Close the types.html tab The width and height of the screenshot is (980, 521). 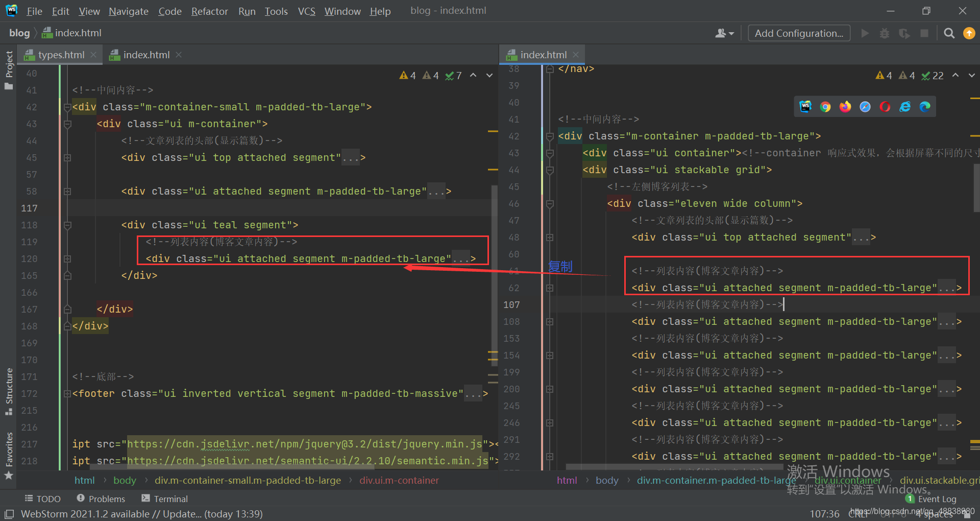coord(93,55)
